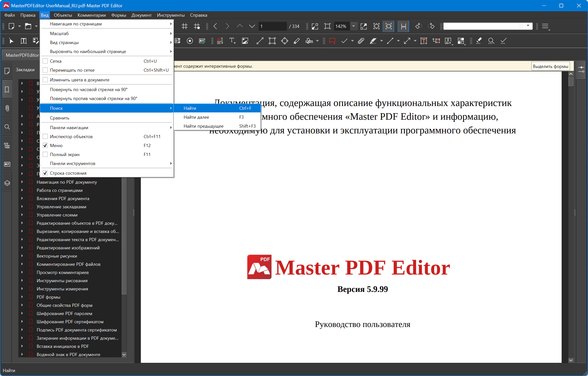Viewport: 588px width, 376px height.
Task: Click the grid display toolbar icon
Action: 184,26
